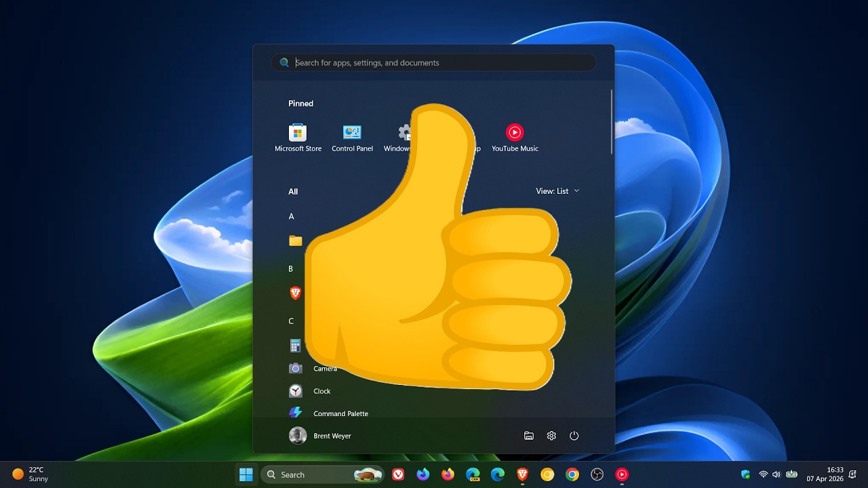Open clock and date 16:33 flyout
This screenshot has width=868, height=488.
click(825, 474)
